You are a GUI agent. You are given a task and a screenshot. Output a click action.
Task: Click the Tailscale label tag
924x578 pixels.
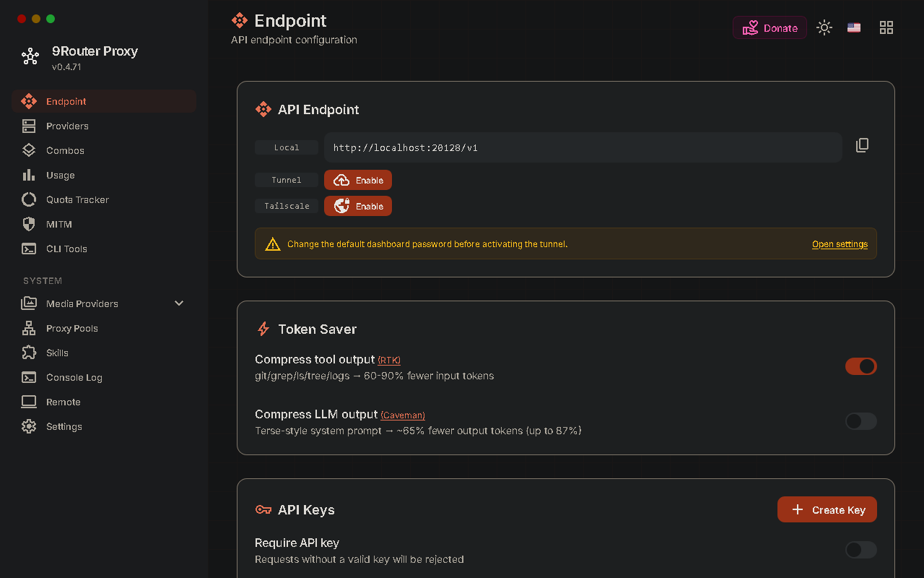(287, 206)
